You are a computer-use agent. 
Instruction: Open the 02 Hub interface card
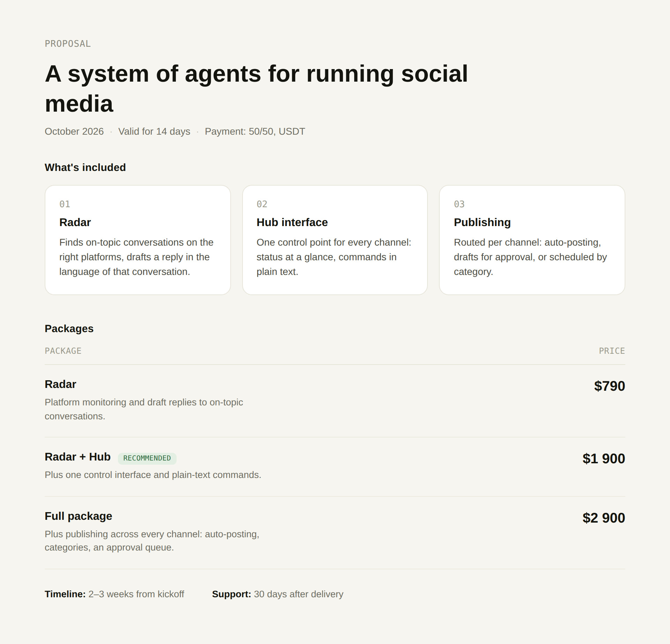pos(335,240)
